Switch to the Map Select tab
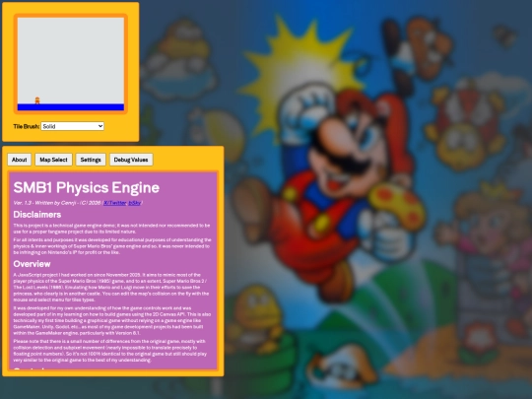Image resolution: width=532 pixels, height=399 pixels. click(x=53, y=160)
